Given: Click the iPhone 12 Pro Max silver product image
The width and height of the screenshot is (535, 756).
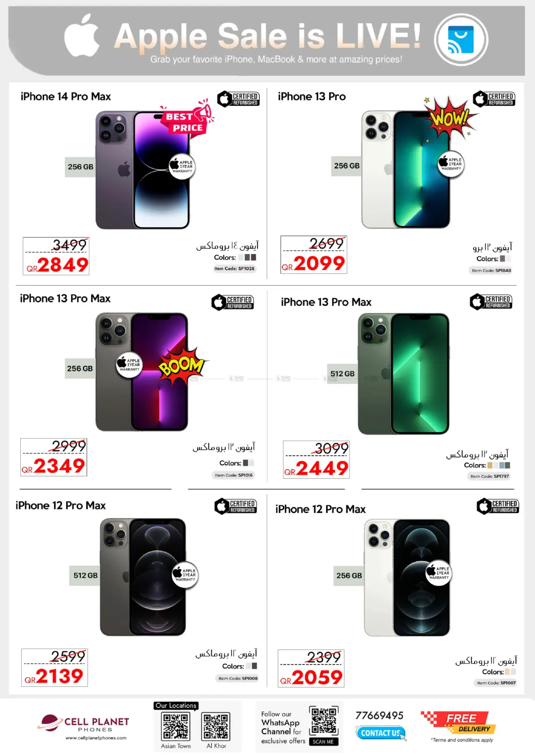Looking at the screenshot, I should 407,578.
